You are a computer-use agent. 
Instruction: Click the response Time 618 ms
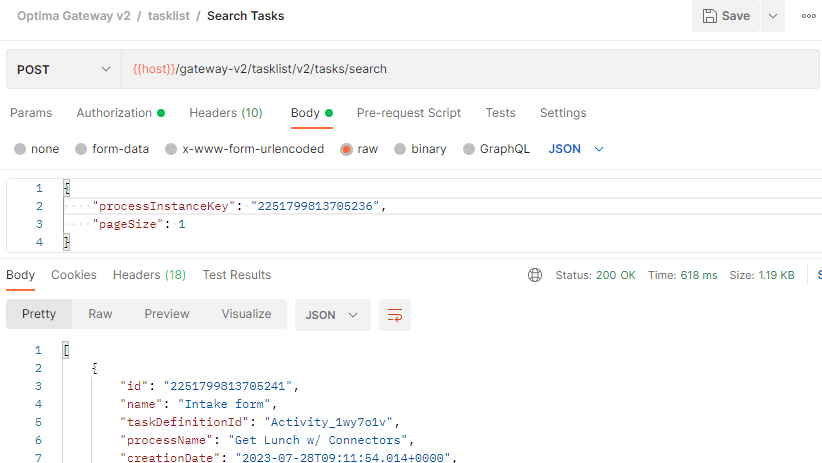683,275
